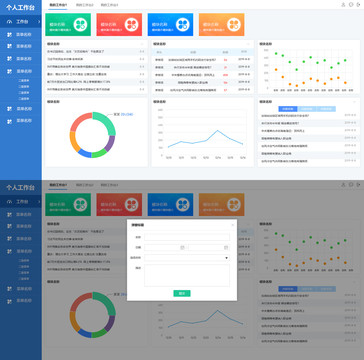
Task: Click the green submit button in the dialog
Action: pos(182,293)
